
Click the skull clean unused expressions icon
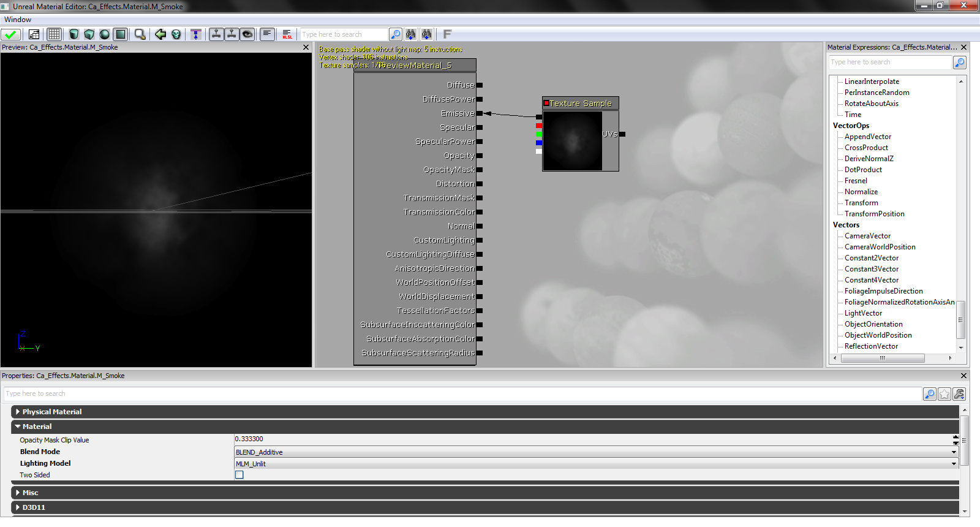coord(176,34)
